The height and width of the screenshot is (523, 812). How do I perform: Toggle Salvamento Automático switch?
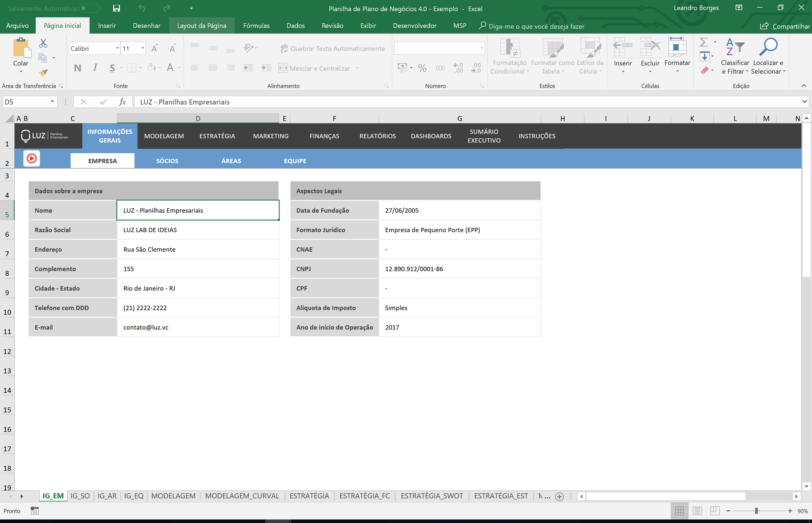pos(89,8)
